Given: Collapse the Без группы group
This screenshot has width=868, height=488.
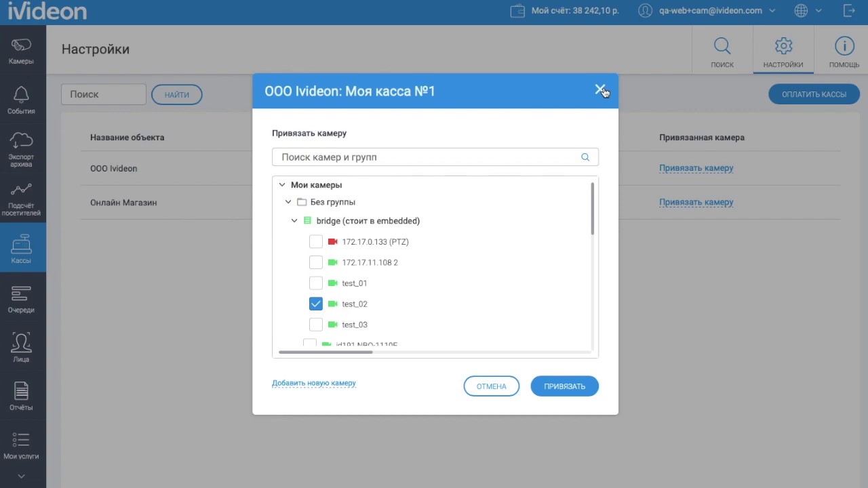Looking at the screenshot, I should coord(288,202).
